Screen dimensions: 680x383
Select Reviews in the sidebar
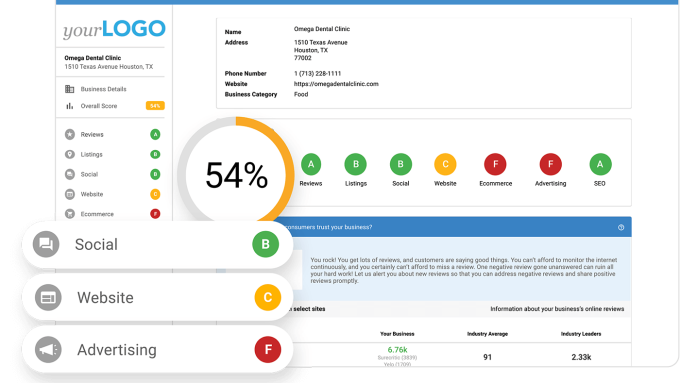click(x=92, y=134)
